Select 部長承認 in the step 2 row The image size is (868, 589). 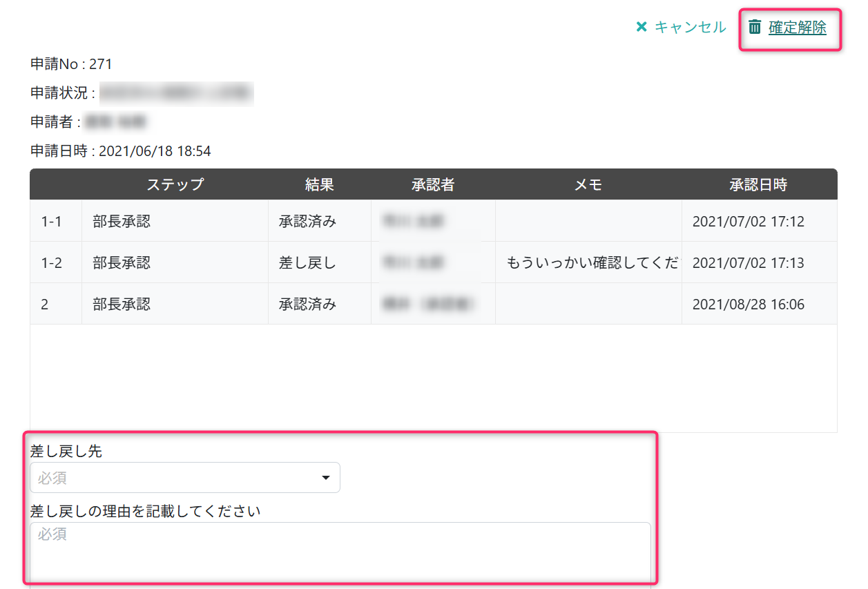tap(122, 305)
